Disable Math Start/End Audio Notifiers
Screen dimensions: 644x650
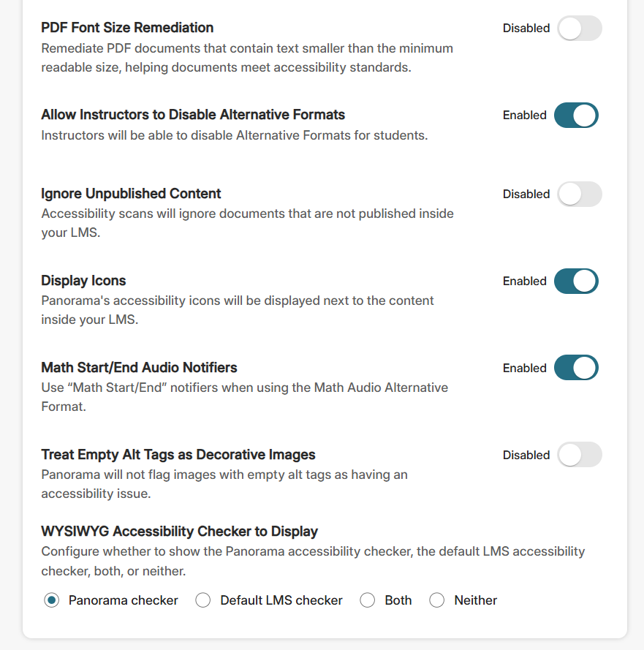576,367
